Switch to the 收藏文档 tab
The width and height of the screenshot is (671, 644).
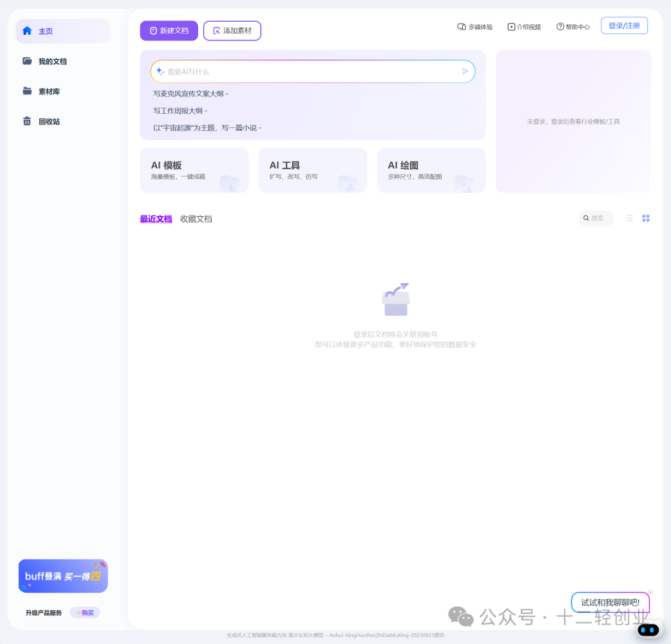coord(196,218)
